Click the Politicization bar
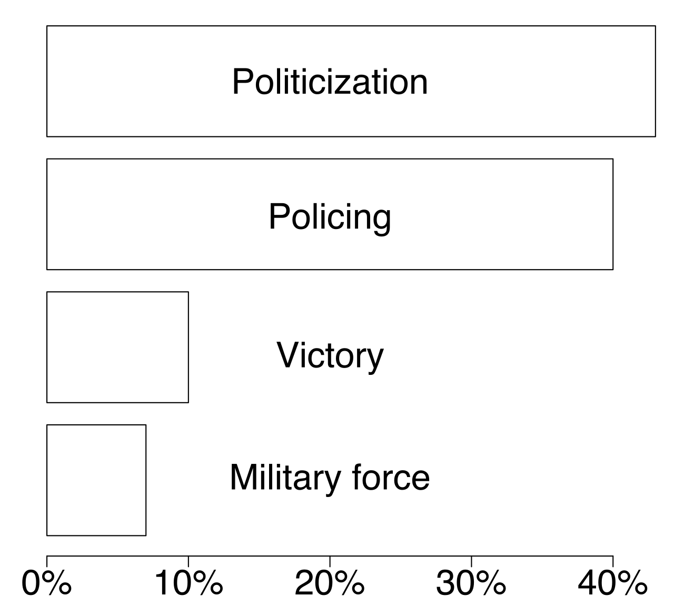The width and height of the screenshot is (674, 616). pos(351,81)
